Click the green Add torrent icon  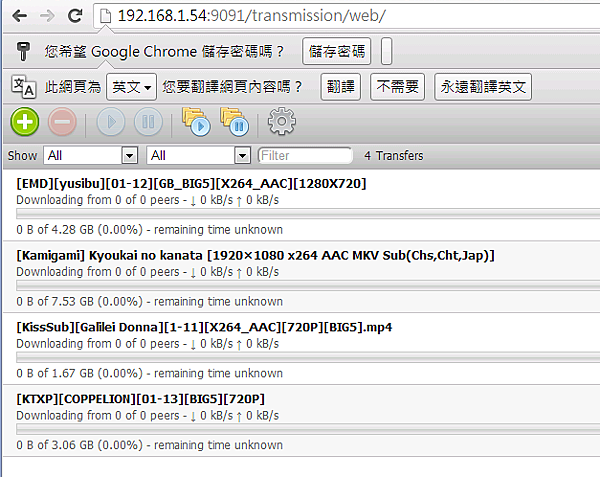25,122
